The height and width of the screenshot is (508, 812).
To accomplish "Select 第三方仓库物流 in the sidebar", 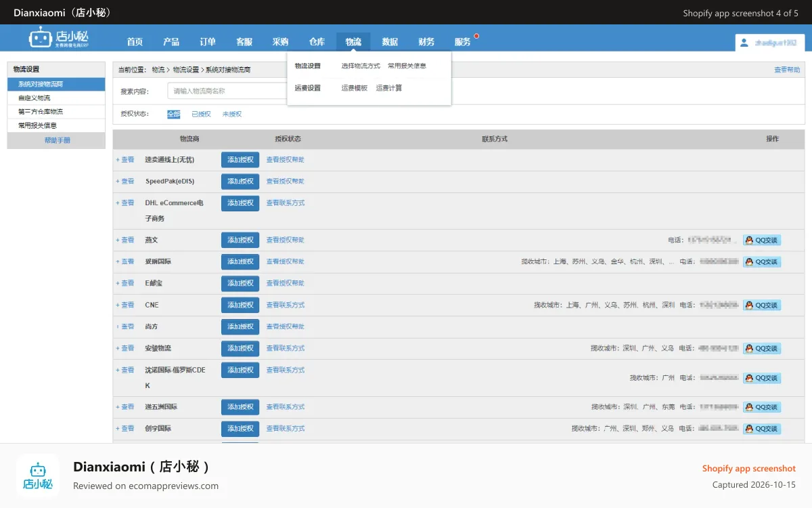I will tap(56, 112).
